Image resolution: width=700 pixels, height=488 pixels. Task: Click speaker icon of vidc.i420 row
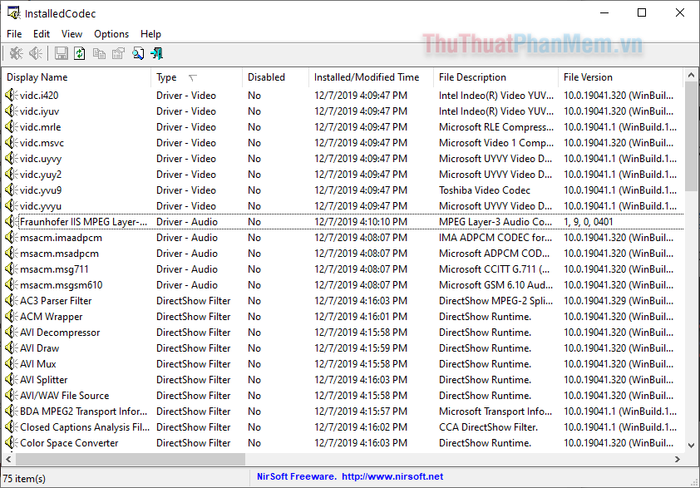pos(11,95)
